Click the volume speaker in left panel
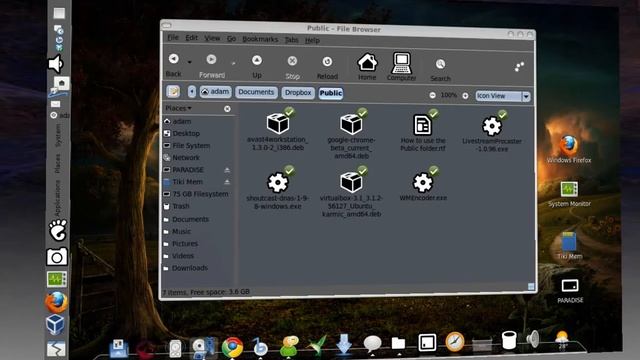 [x=56, y=64]
